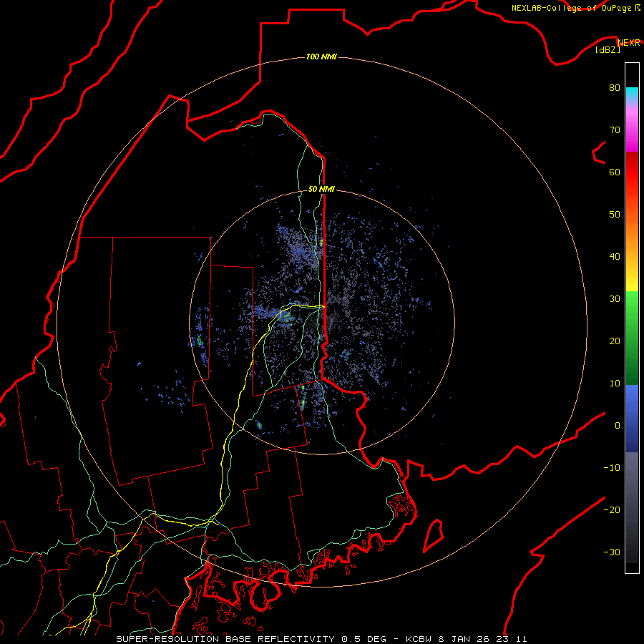
Task: Click the 0 value on the dBZ scale
Action: tap(618, 426)
